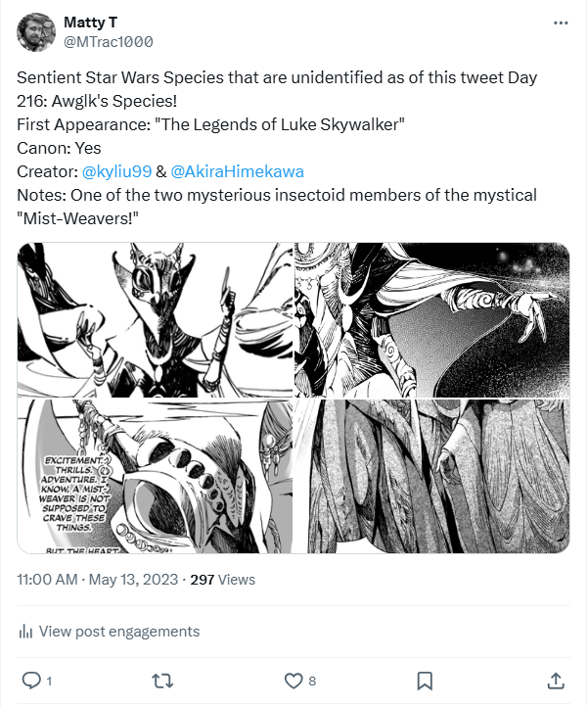This screenshot has height=706, width=588.
Task: Open Matty T's profile avatar
Action: tap(35, 31)
